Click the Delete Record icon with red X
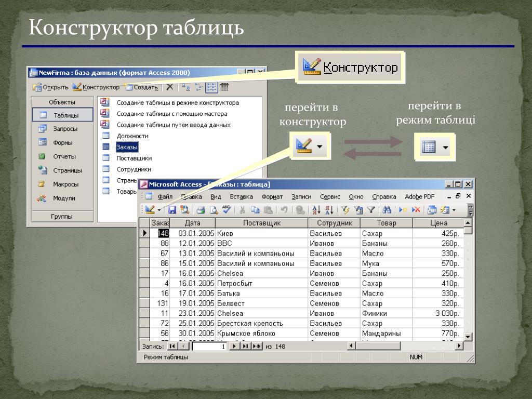 (x=416, y=210)
